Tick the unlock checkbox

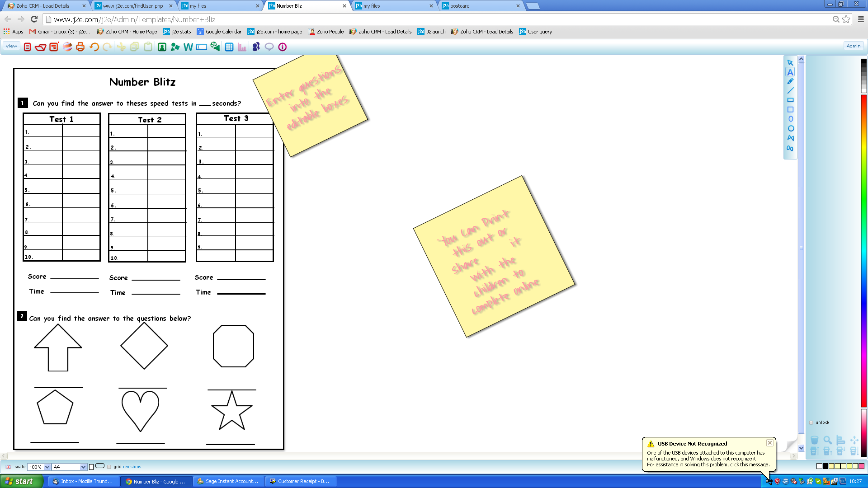coord(811,422)
